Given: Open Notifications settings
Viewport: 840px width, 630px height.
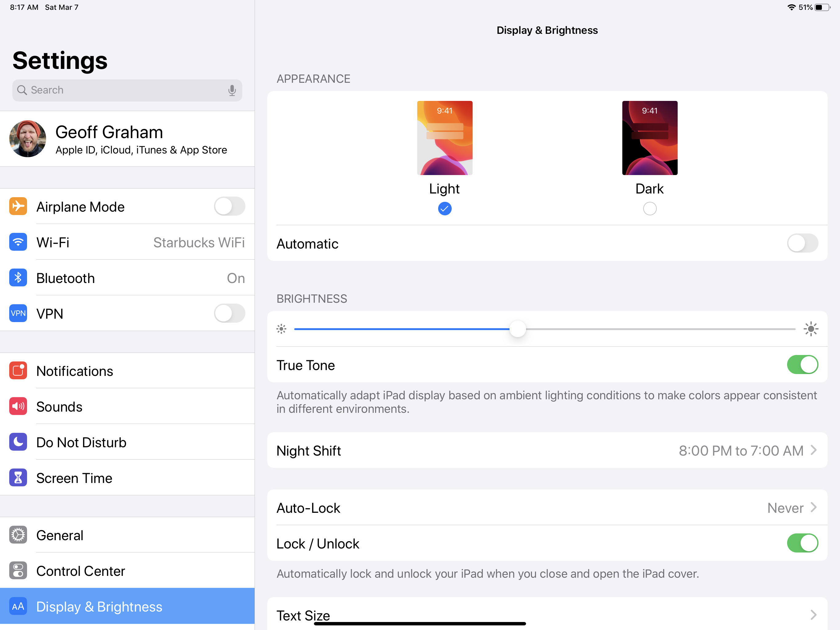Looking at the screenshot, I should coord(127,371).
